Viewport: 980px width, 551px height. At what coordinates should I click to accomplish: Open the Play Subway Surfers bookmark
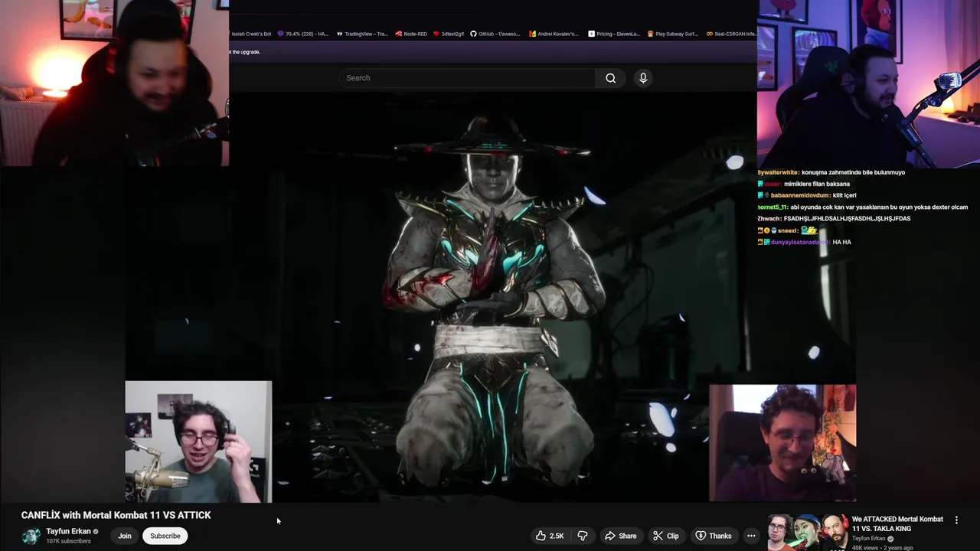point(673,34)
